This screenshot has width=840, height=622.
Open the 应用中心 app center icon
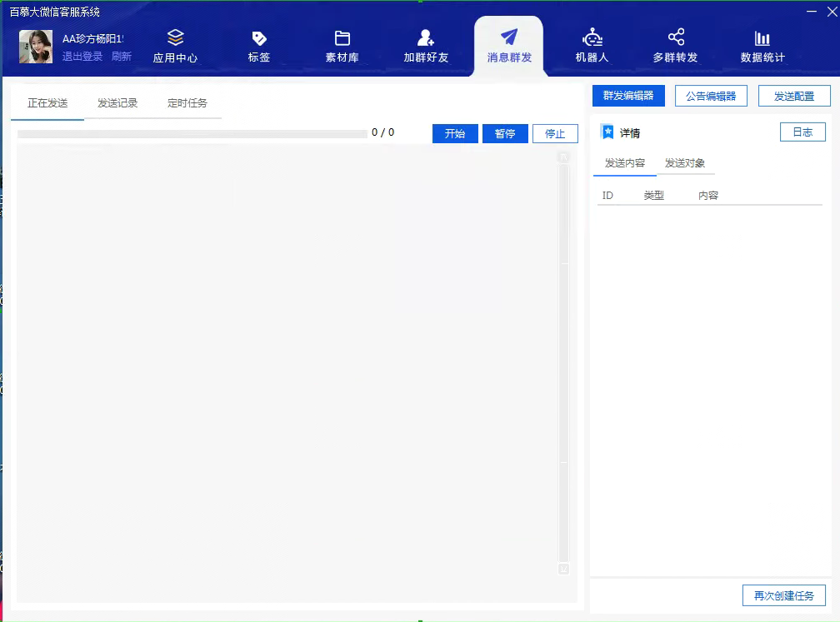point(175,38)
